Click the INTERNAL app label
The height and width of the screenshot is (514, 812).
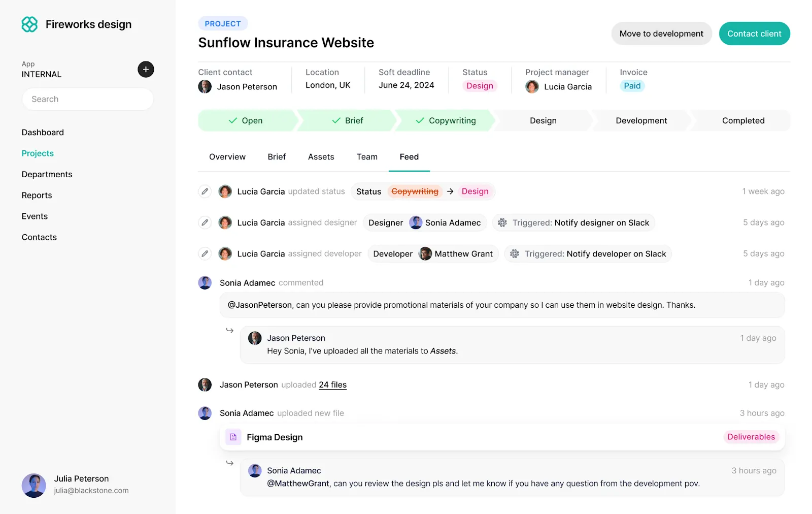[x=42, y=74]
